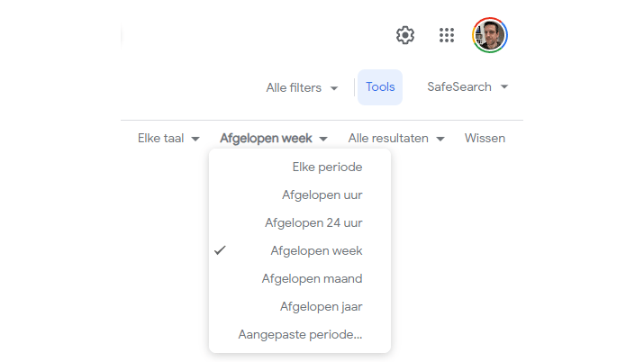Click the arrow next to Alle resultaten
This screenshot has width=644, height=362.
(440, 139)
